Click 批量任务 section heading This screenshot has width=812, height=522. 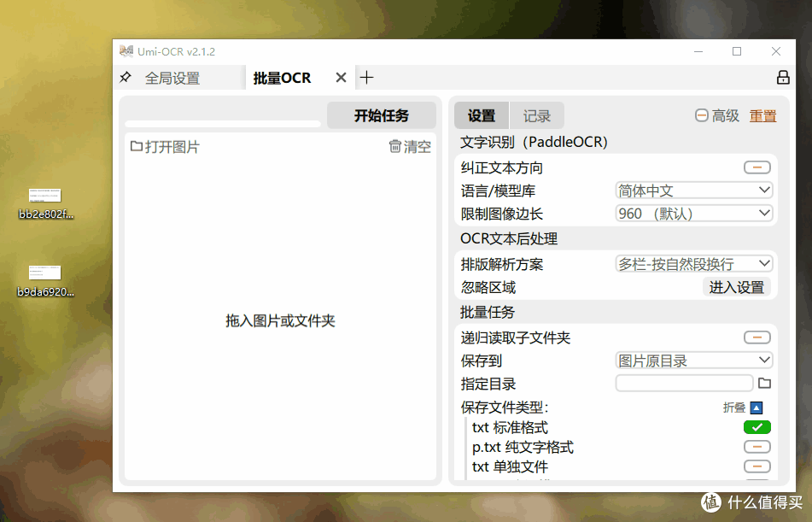pos(488,312)
